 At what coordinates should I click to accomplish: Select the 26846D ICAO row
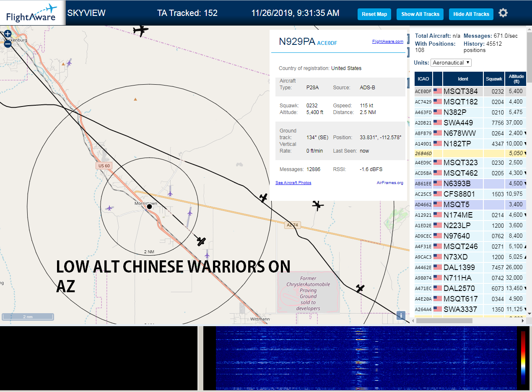pos(471,153)
